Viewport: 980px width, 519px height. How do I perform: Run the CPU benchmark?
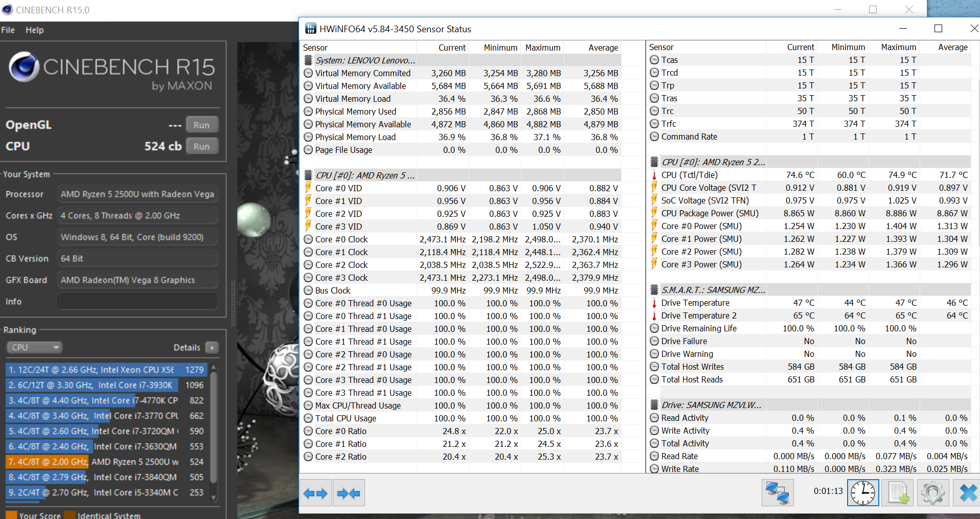click(x=202, y=146)
